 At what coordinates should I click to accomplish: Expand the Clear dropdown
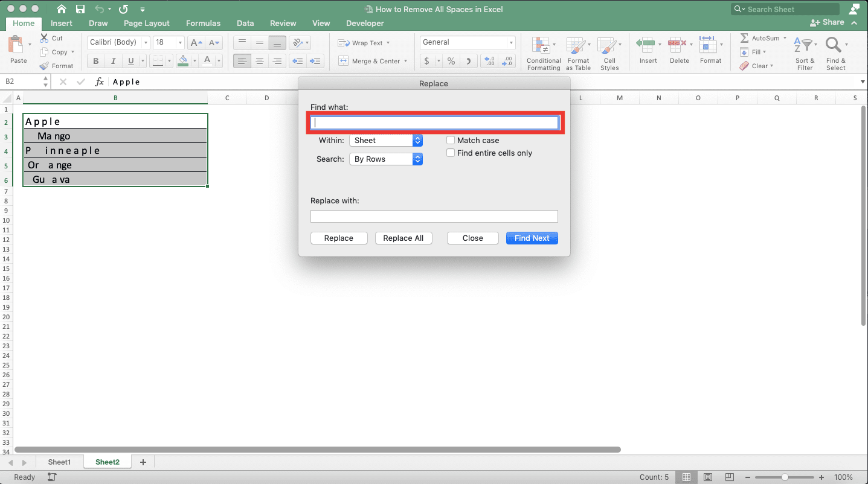pyautogui.click(x=773, y=66)
